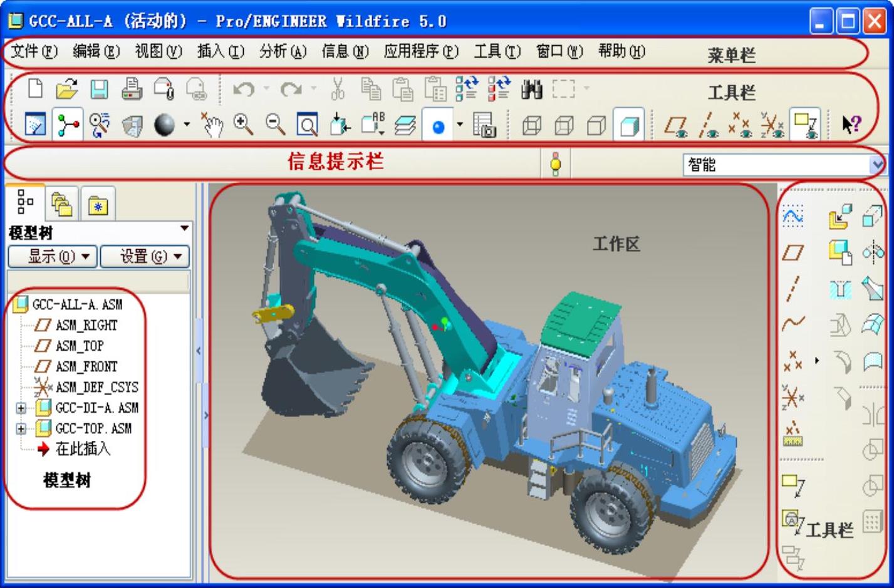Send model as email attachment icon
Viewport: 894px width, 588px height.
tap(164, 89)
